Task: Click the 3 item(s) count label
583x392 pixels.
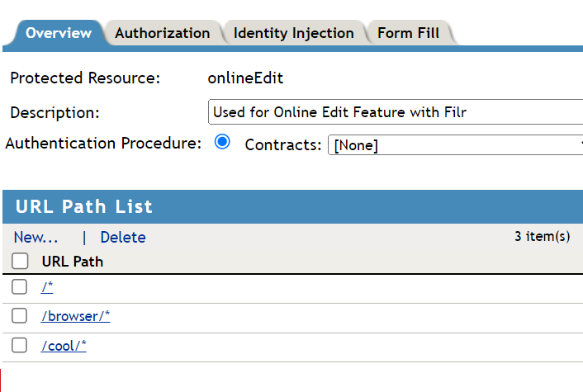Action: click(542, 237)
